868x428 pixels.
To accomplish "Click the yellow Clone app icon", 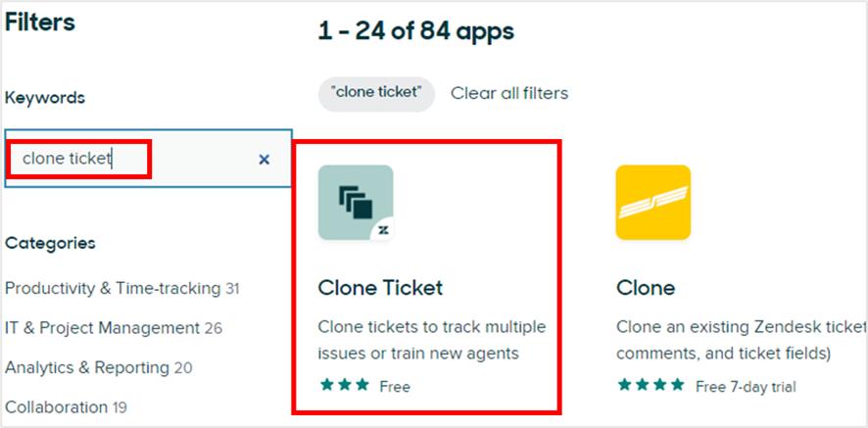I will click(x=652, y=202).
